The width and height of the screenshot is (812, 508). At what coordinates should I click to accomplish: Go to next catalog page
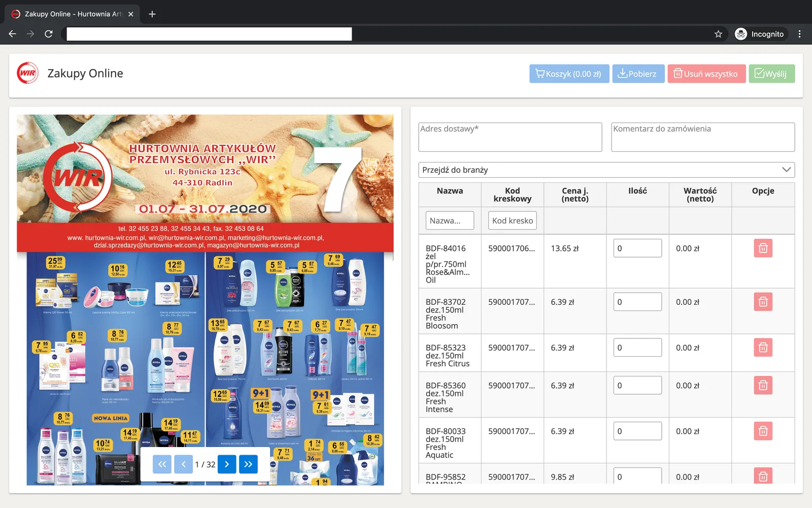[227, 464]
